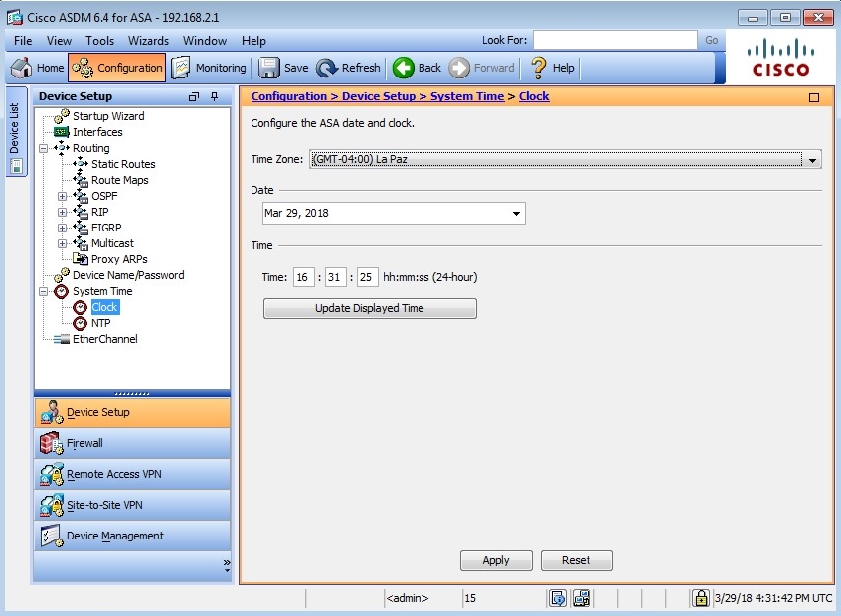Click the status bar device info icon
The width and height of the screenshot is (841, 616).
558,598
